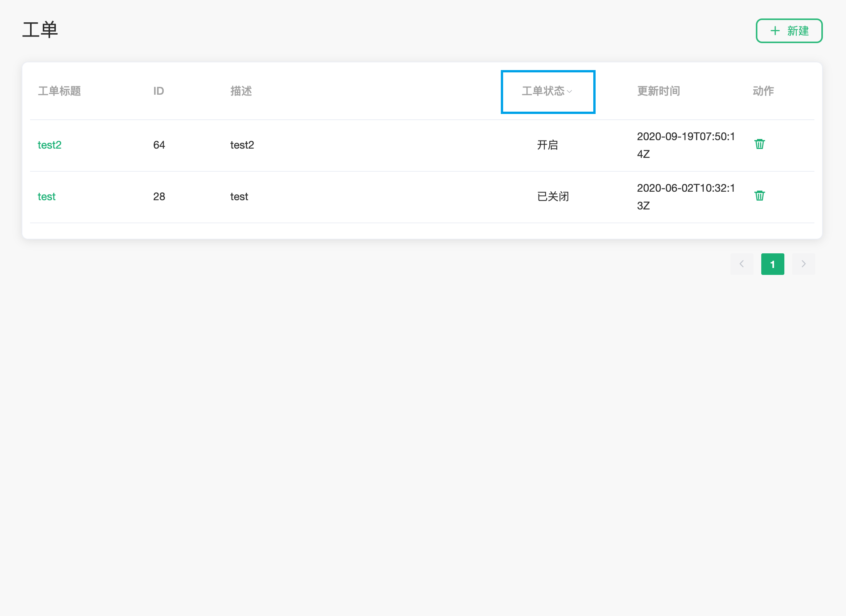Click the 工单 page heading
The height and width of the screenshot is (616, 846).
click(x=40, y=30)
